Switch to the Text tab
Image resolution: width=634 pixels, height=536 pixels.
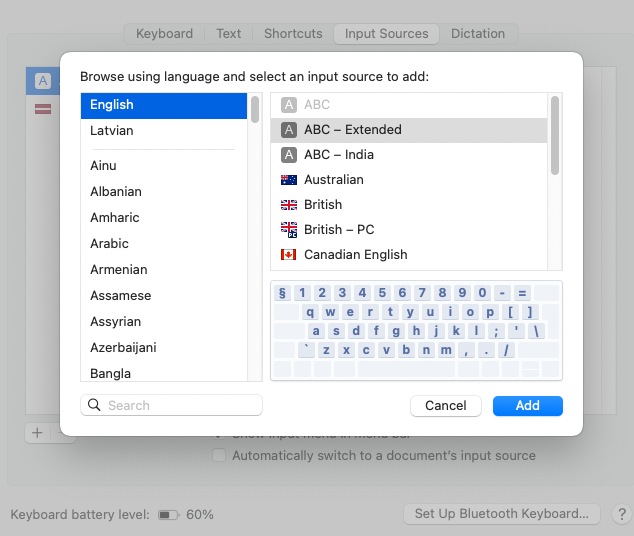pyautogui.click(x=228, y=34)
